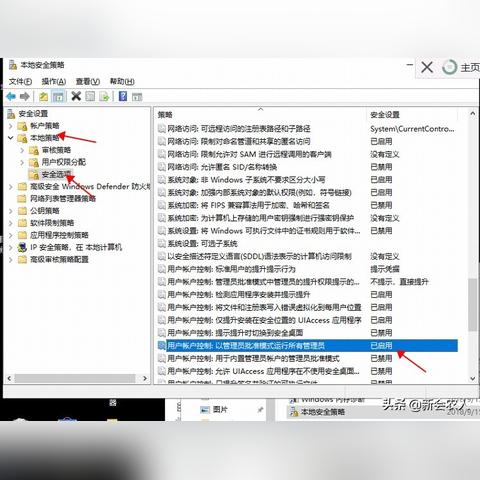
Task: Open the blue Help question mark icon
Action: click(123, 96)
